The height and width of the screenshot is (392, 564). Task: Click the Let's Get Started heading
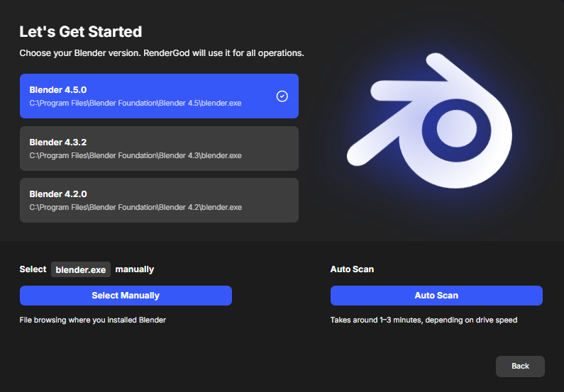[81, 32]
